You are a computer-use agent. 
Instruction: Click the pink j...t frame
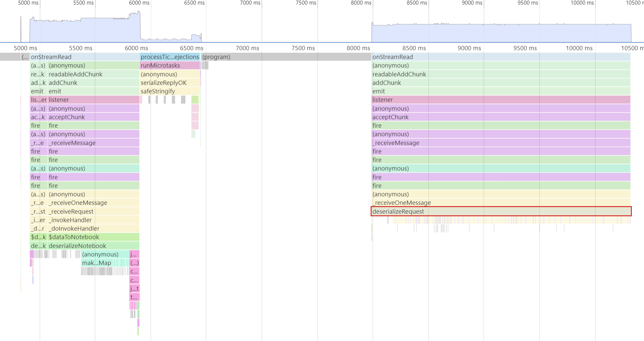click(134, 288)
